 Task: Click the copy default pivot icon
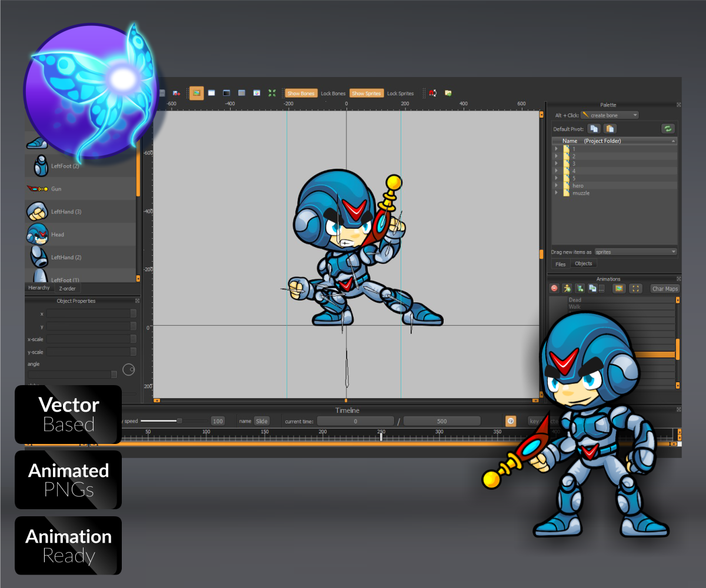(x=594, y=128)
